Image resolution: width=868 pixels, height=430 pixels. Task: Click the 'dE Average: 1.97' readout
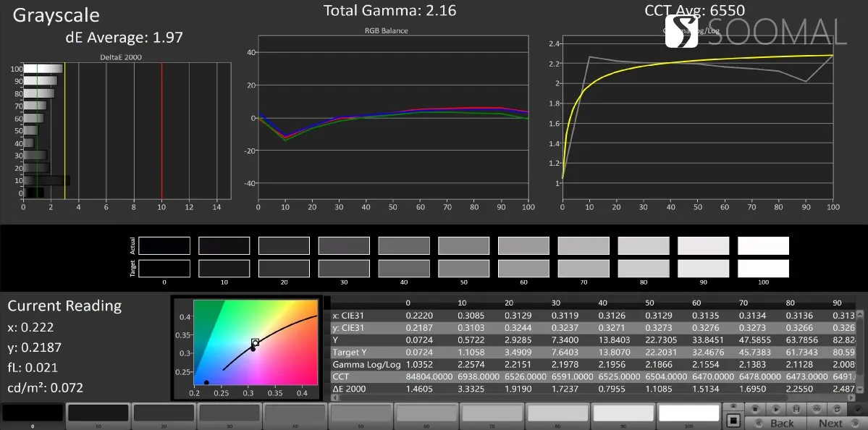pyautogui.click(x=124, y=37)
